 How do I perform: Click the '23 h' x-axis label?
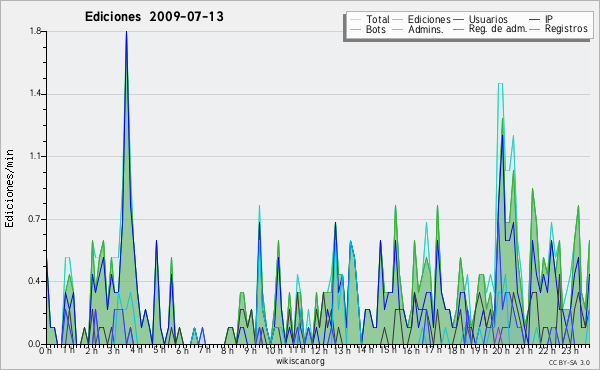(569, 350)
